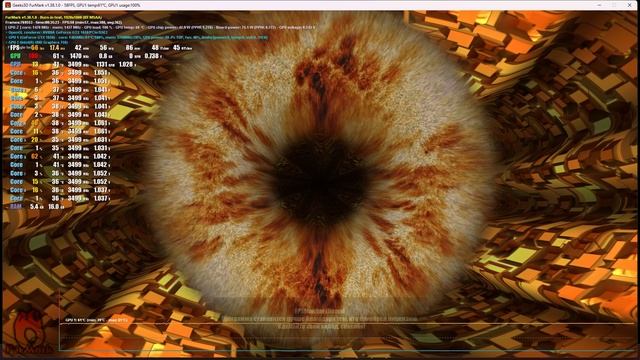Click the 1.028 V CPU voltage value

tap(127, 64)
